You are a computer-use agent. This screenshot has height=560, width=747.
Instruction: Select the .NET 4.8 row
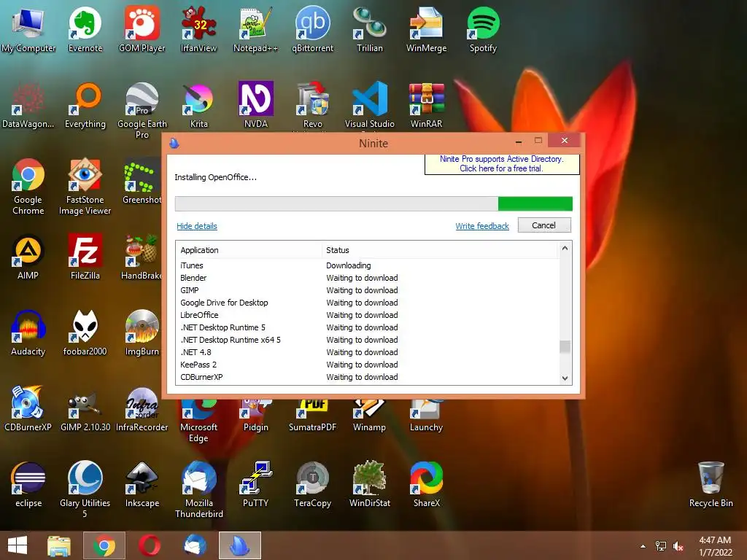368,352
